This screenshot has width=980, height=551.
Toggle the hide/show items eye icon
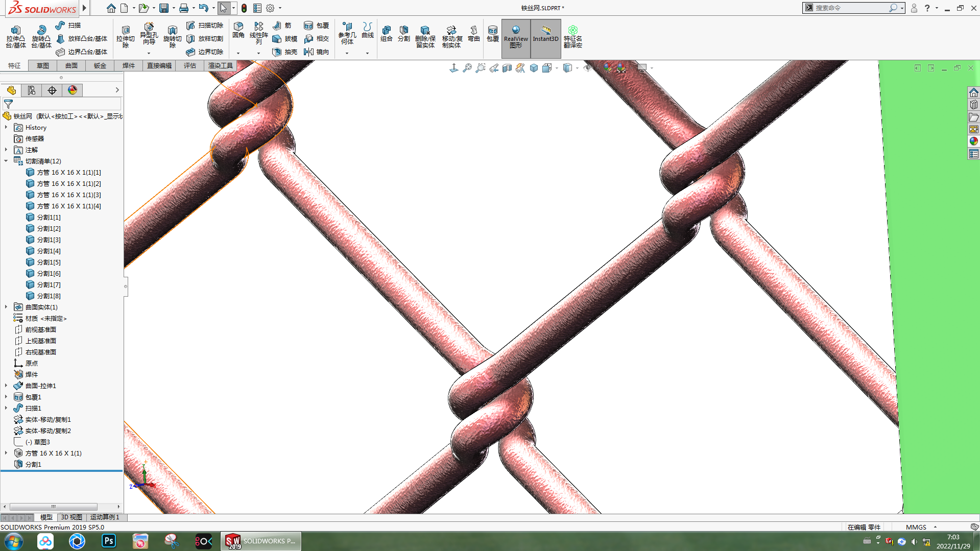tap(587, 68)
